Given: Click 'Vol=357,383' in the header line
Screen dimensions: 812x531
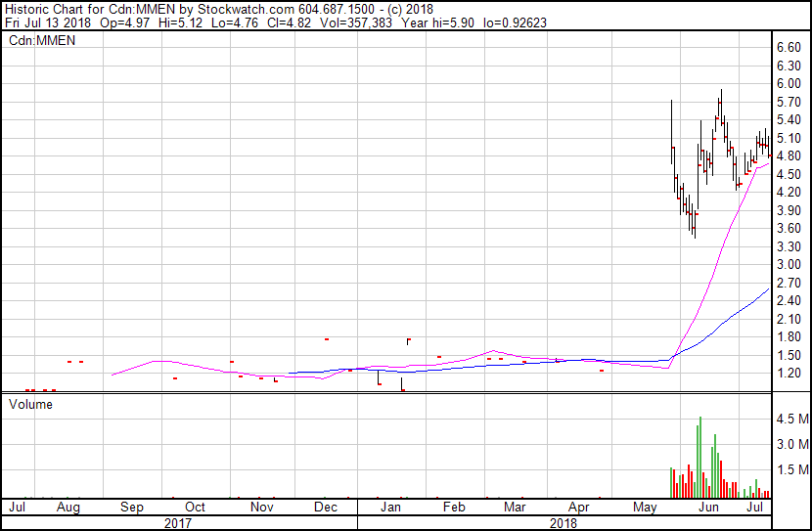Looking at the screenshot, I should 356,23.
